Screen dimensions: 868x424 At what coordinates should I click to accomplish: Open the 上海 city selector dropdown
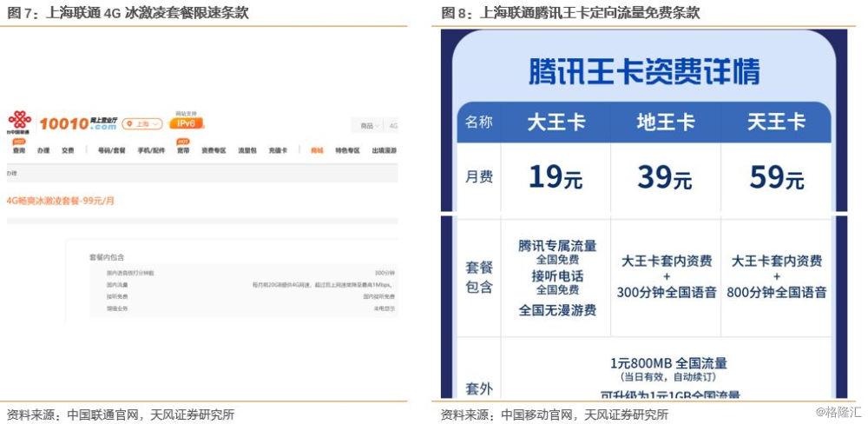(142, 123)
